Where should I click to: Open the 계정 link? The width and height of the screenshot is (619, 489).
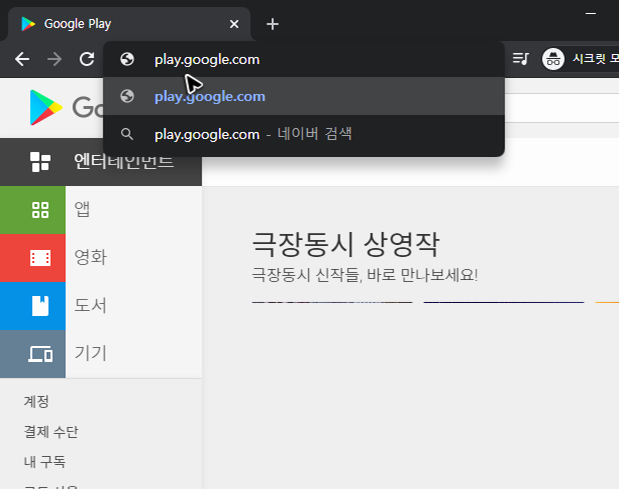(x=36, y=402)
